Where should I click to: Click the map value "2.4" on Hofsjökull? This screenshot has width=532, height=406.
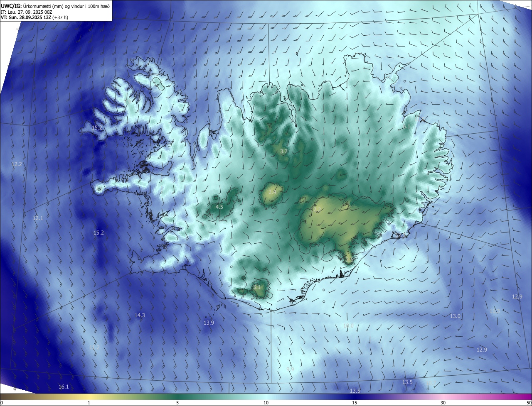[272, 193]
